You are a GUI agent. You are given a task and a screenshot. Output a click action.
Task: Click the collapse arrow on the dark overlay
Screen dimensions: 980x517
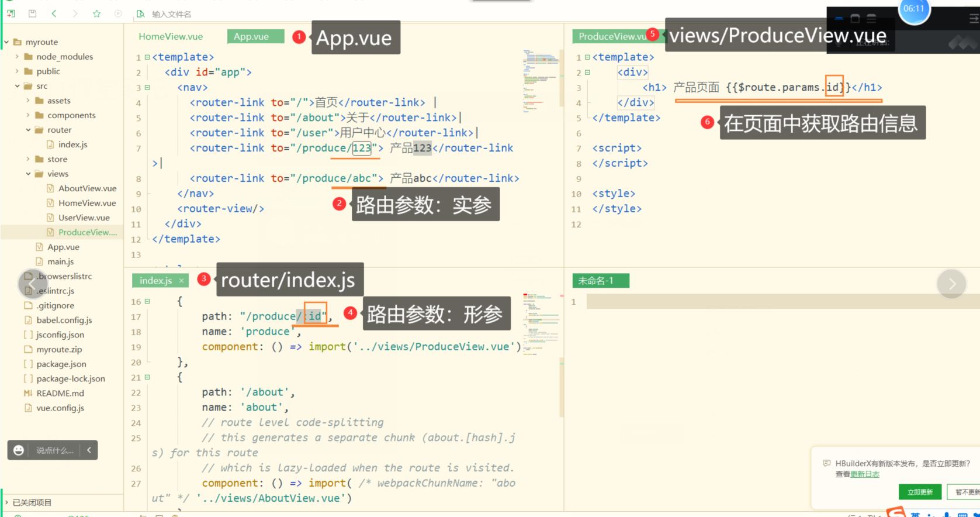(x=974, y=19)
